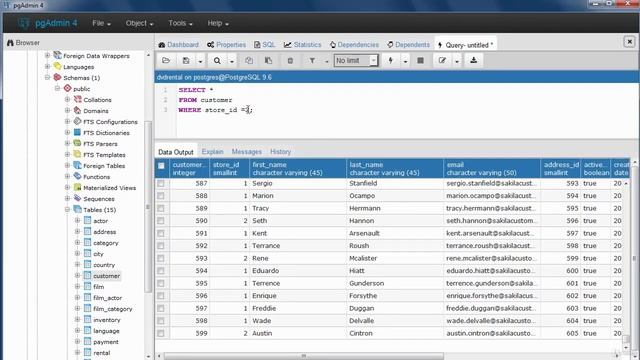Image resolution: width=640 pixels, height=360 pixels.
Task: Open the Execute options dropdown arrow
Action: click(x=405, y=61)
